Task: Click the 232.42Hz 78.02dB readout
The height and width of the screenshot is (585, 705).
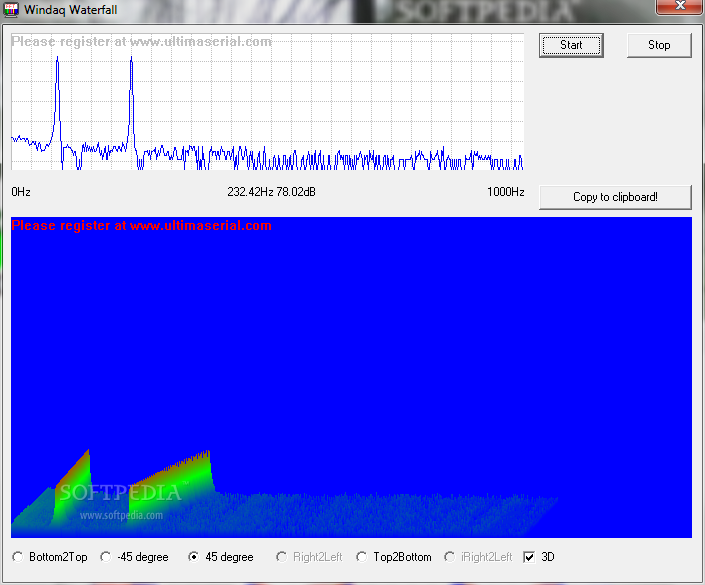Action: coord(271,192)
